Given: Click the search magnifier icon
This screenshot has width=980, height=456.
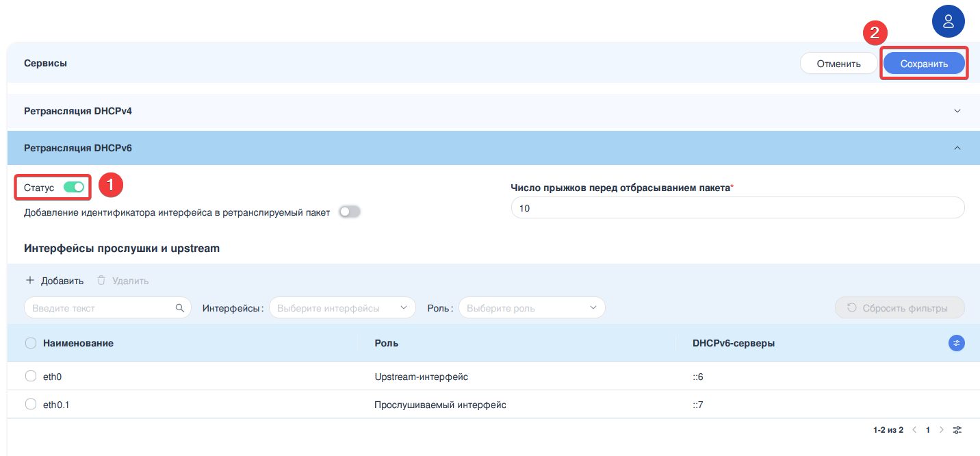Looking at the screenshot, I should [x=179, y=308].
